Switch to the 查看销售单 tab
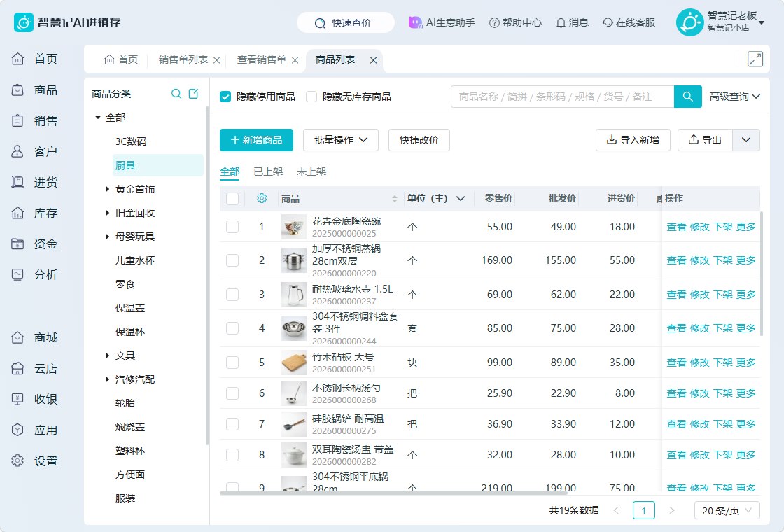 262,59
